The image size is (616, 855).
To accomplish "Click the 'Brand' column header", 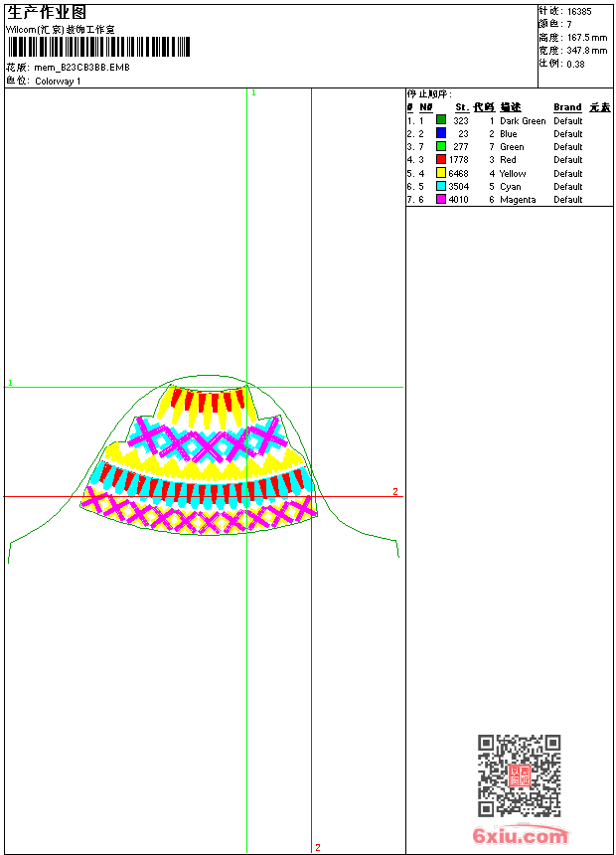I will pyautogui.click(x=567, y=107).
